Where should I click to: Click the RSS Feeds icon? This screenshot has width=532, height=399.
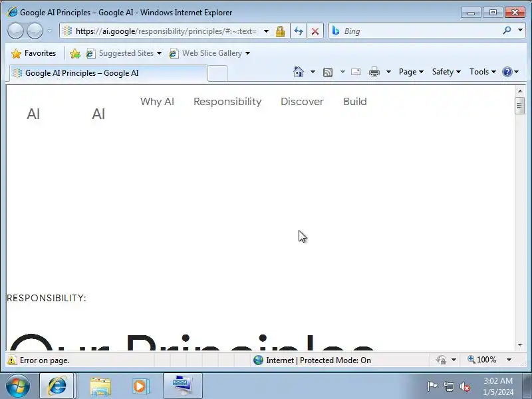[328, 72]
